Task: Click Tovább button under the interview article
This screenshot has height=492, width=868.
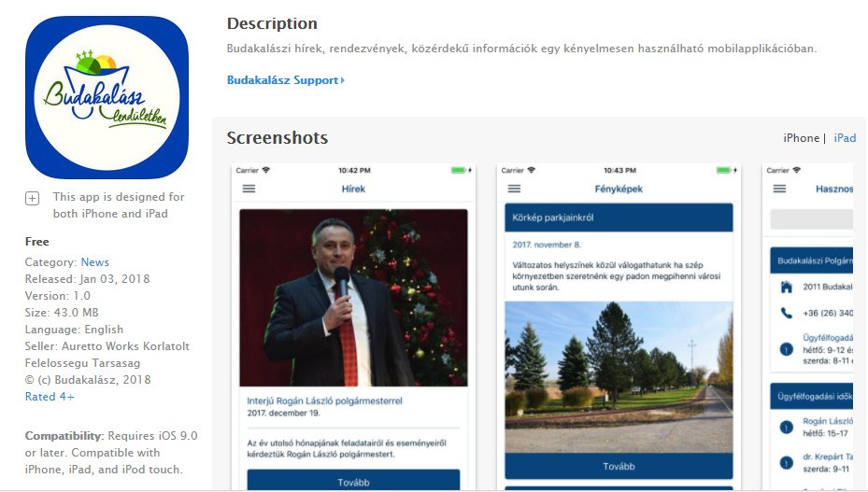Action: click(x=353, y=480)
